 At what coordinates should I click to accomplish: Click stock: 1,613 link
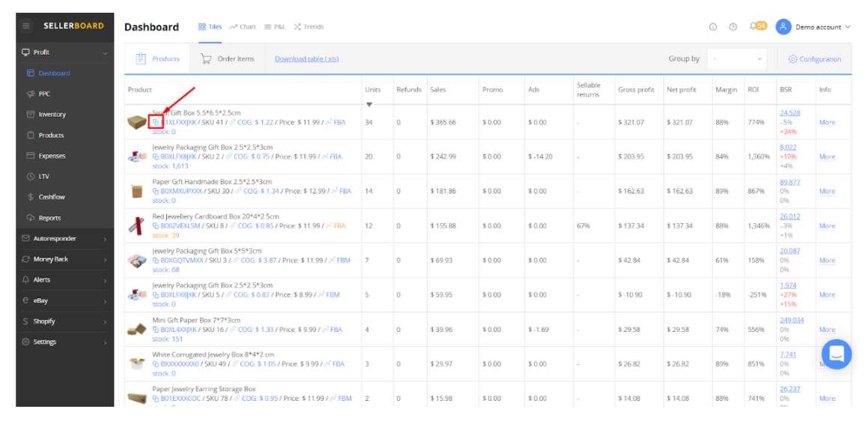170,166
